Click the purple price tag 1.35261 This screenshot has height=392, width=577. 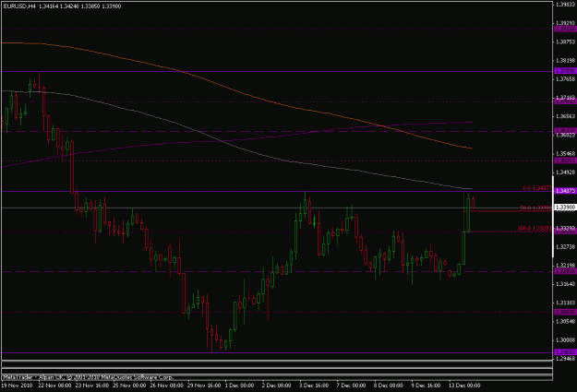click(x=565, y=160)
